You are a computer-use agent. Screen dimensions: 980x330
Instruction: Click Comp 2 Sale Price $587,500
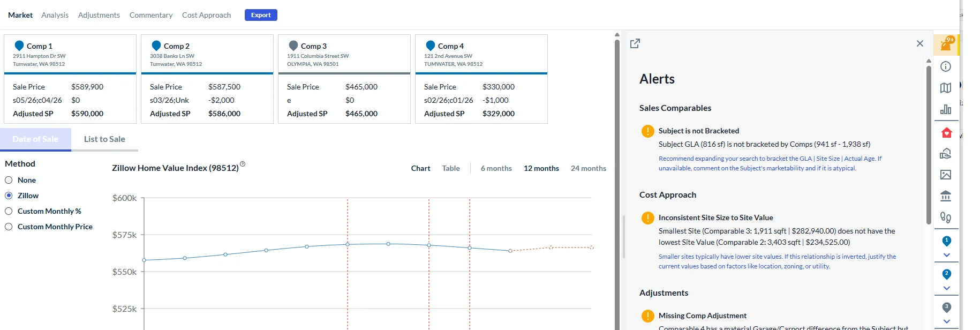[224, 87]
